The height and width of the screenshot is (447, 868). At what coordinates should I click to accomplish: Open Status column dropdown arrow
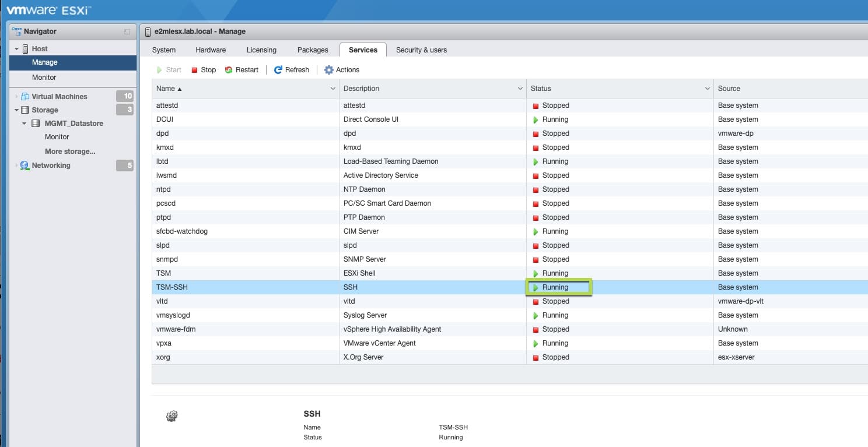pyautogui.click(x=708, y=89)
